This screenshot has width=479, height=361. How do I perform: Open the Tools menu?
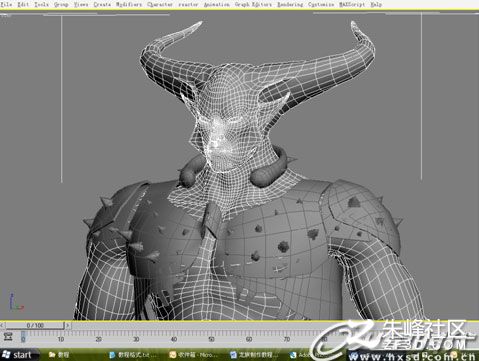pyautogui.click(x=42, y=4)
